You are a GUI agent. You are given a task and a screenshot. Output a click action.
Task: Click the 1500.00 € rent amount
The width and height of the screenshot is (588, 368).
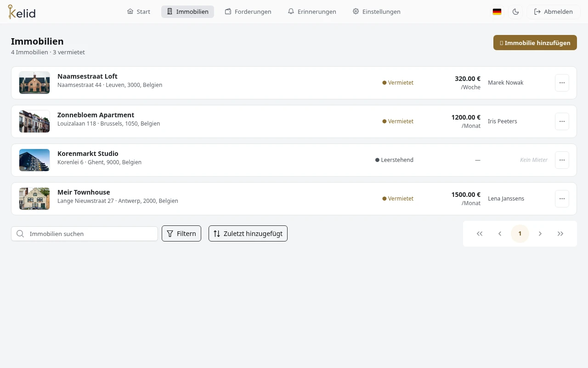466,195
